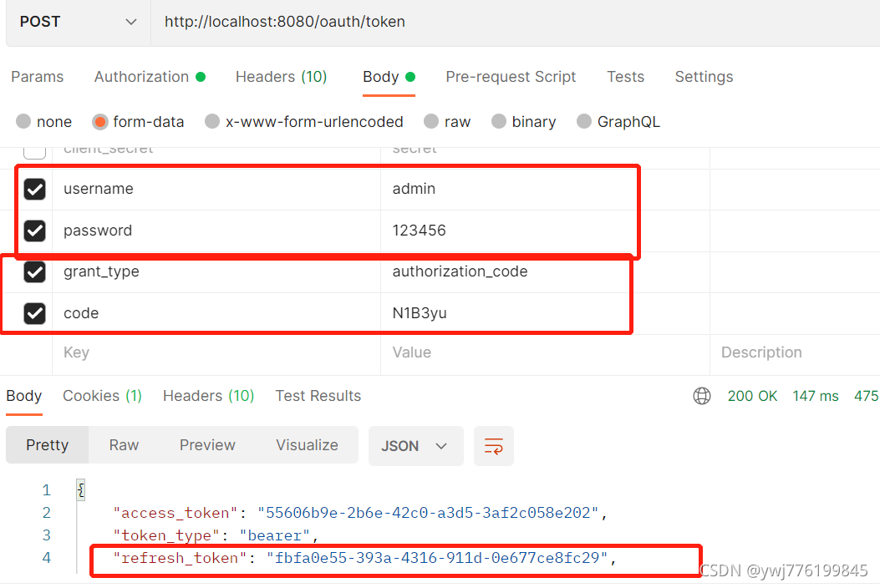Open the Params tab
This screenshot has width=880, height=588.
38,77
